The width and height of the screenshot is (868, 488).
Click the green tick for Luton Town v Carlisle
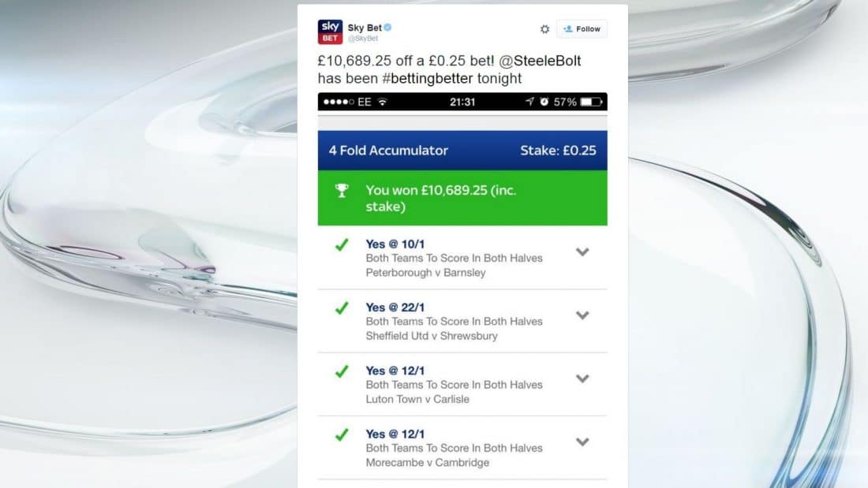click(342, 371)
